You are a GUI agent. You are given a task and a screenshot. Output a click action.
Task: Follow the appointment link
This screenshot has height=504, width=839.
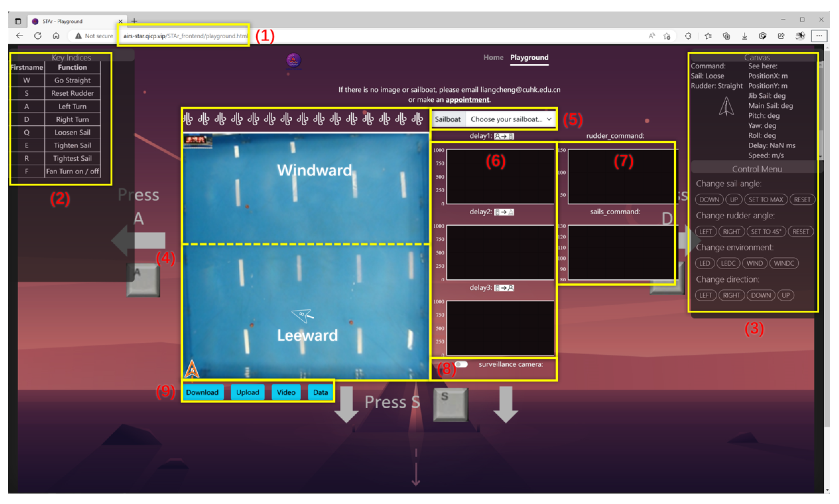pos(467,100)
